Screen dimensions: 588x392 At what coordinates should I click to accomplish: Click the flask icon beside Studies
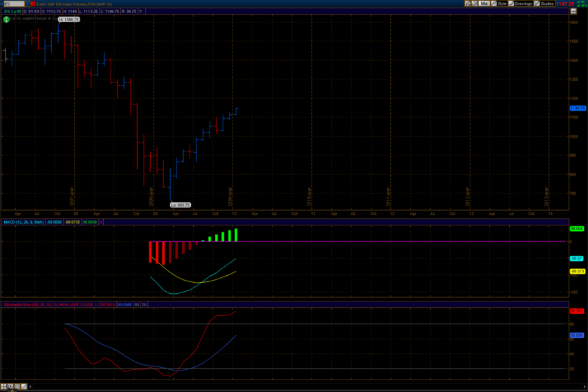click(537, 3)
